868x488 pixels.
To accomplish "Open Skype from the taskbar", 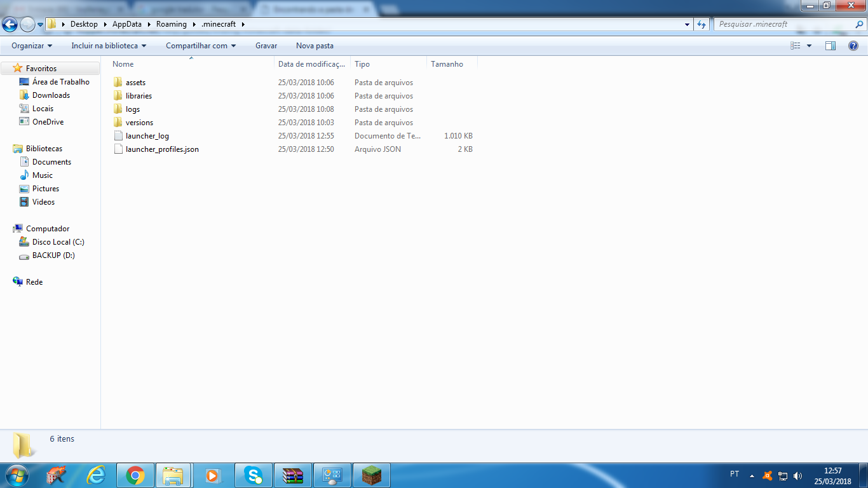I will (254, 475).
